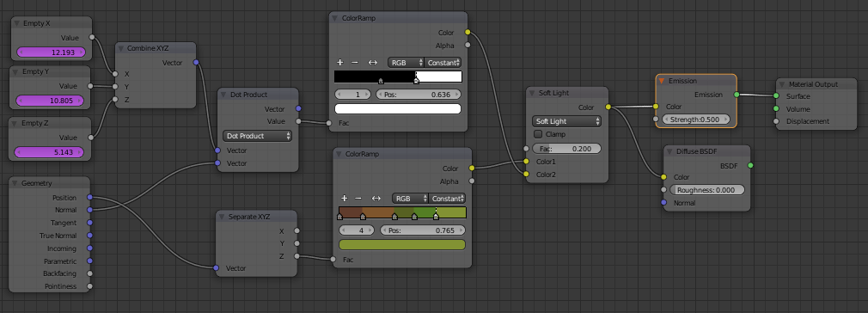Open the RGB mode dropdown of black-and-white ColorRamp

click(406, 63)
